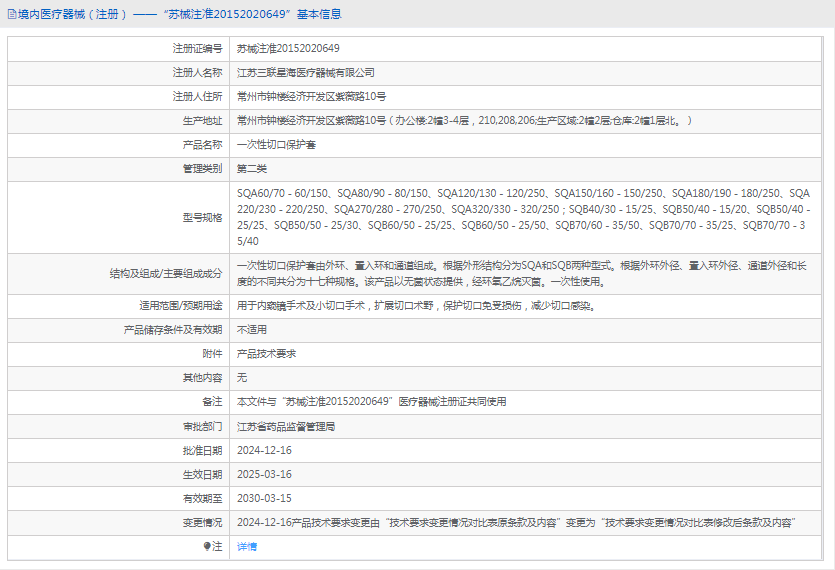Click the 批准日期 row label
The image size is (835, 570).
point(202,450)
